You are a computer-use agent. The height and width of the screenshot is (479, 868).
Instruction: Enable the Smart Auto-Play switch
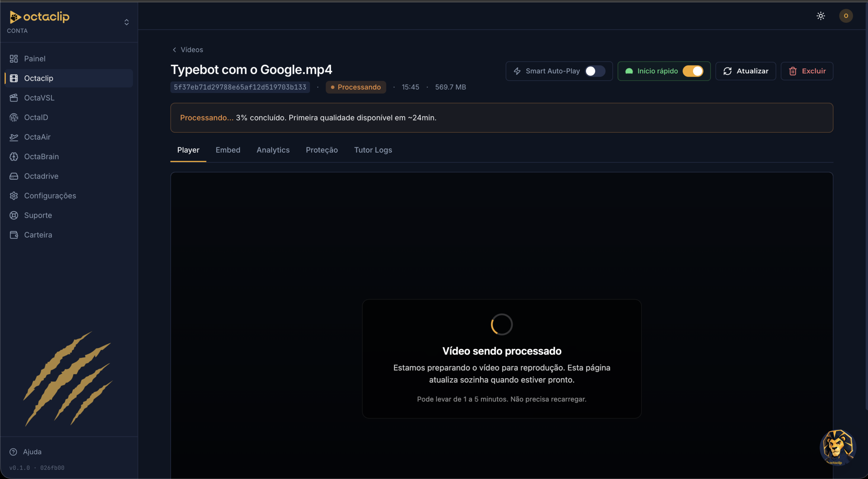pyautogui.click(x=595, y=71)
